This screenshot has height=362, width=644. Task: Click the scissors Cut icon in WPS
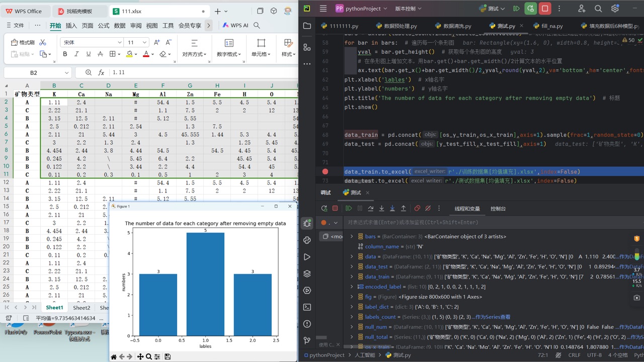[43, 43]
